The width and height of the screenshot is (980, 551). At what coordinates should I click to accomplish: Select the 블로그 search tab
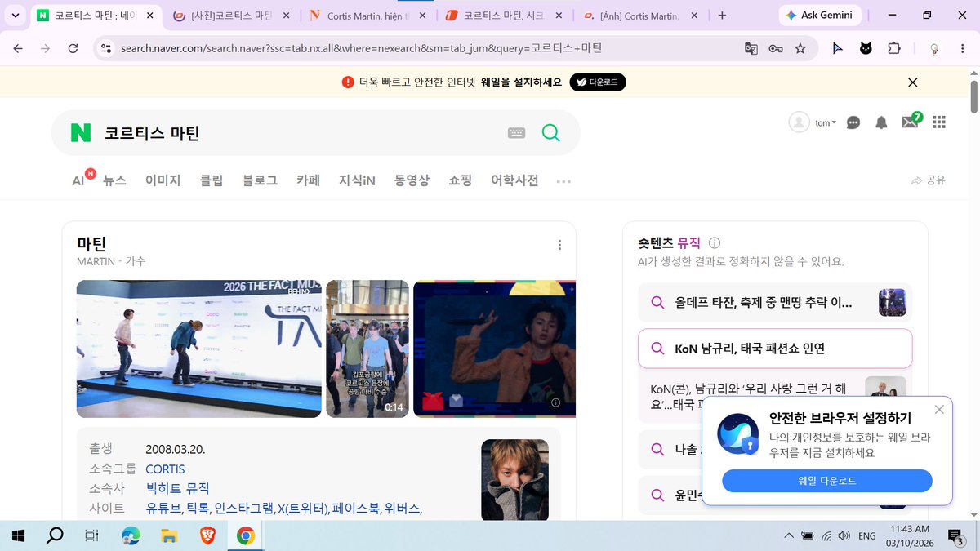[x=261, y=180]
